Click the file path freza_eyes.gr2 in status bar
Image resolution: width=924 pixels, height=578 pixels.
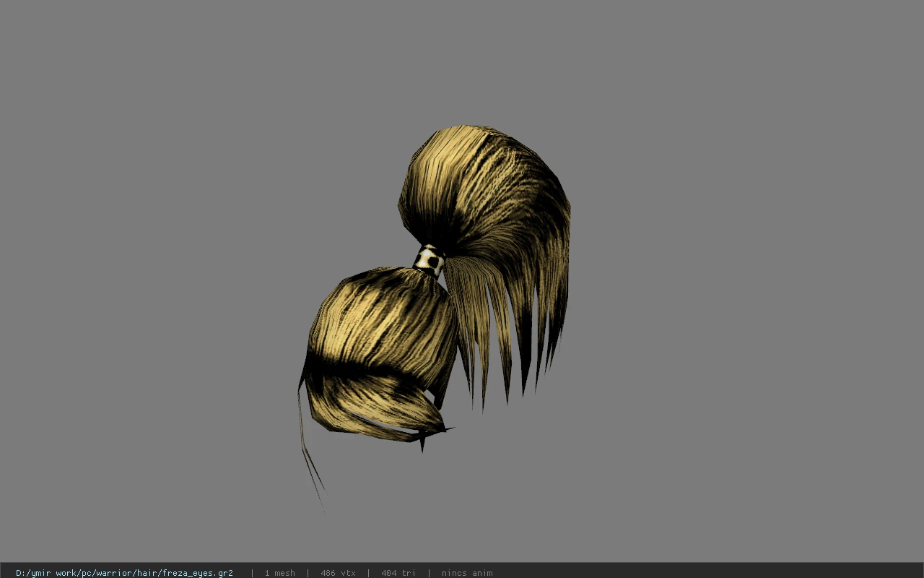124,573
